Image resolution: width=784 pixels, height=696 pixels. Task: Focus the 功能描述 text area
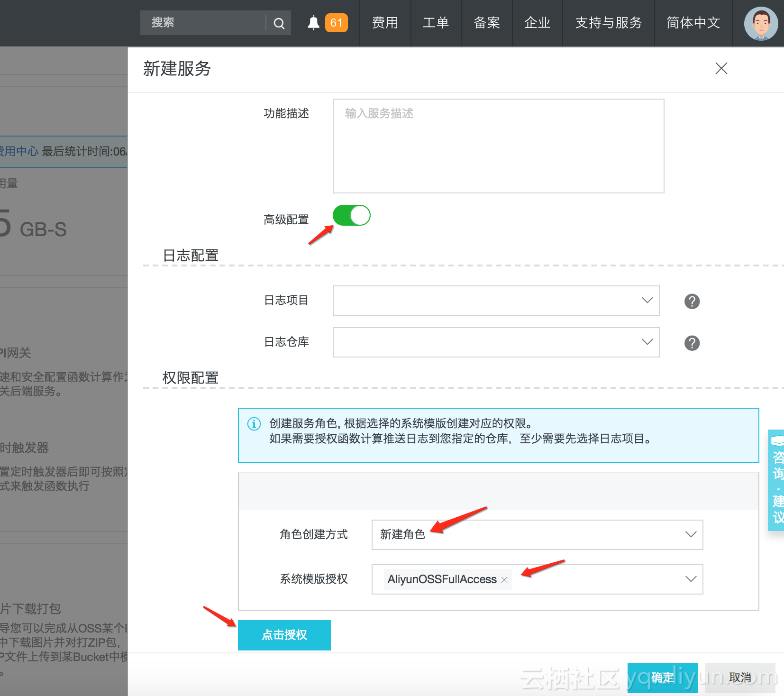point(498,146)
